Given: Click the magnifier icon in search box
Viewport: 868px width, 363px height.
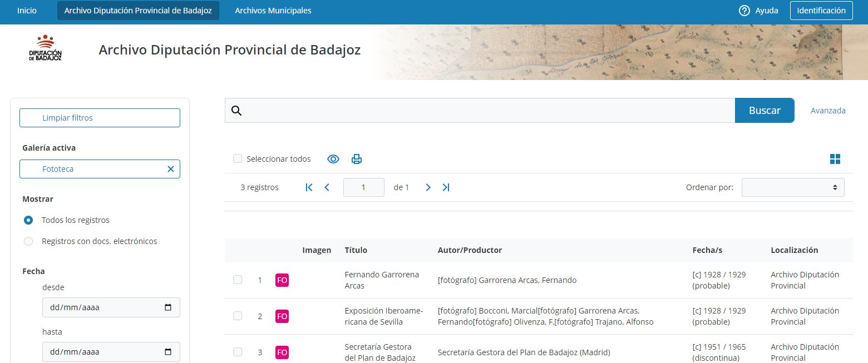Looking at the screenshot, I should [x=236, y=111].
